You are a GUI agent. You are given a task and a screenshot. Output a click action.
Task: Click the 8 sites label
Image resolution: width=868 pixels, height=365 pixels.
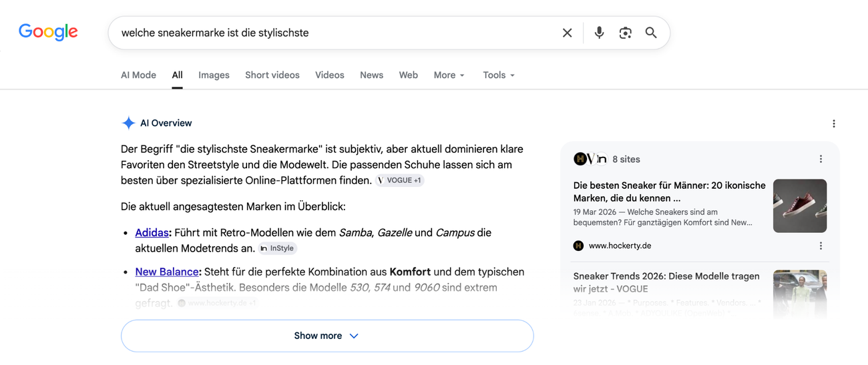626,159
